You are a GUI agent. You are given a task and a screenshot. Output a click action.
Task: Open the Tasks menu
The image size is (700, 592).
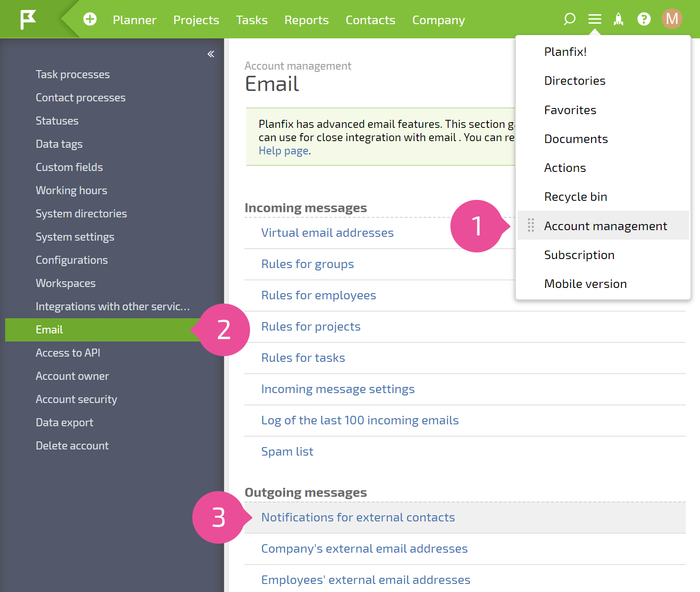pyautogui.click(x=252, y=20)
